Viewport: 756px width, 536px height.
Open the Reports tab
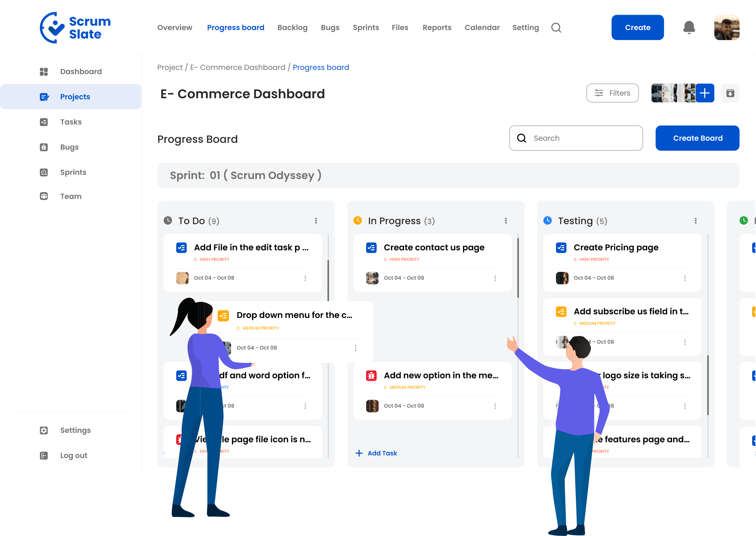tap(437, 28)
